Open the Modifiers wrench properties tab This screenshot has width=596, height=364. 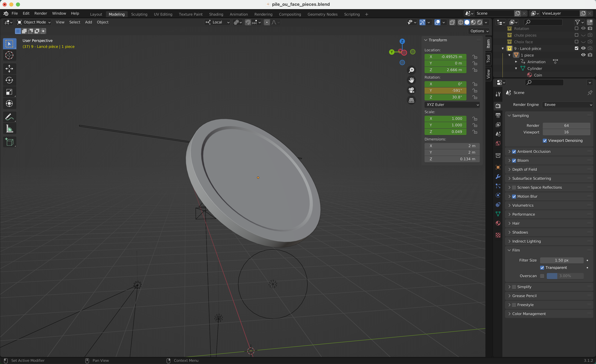(498, 177)
